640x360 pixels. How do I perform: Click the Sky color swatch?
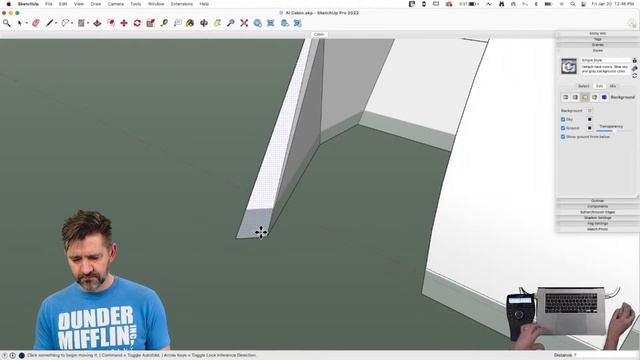pos(589,119)
